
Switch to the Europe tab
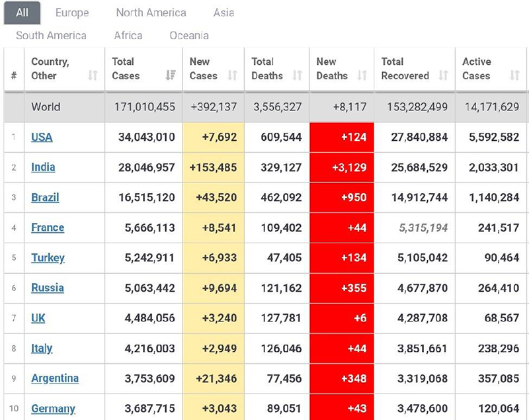click(72, 13)
